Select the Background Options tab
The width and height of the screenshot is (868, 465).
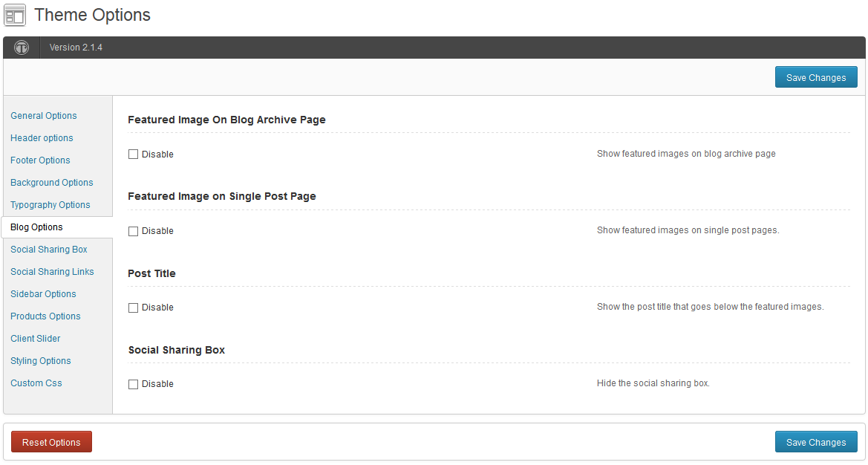tap(51, 182)
